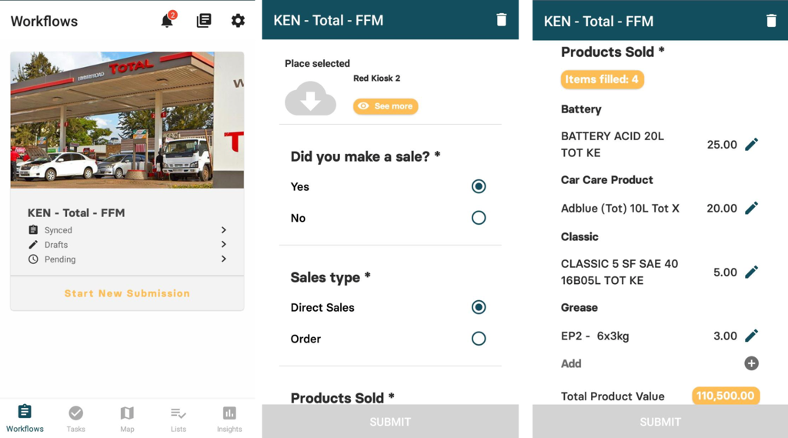The height and width of the screenshot is (438, 788).
Task: Switch to Workflows tab in bottom navigation
Action: click(25, 418)
